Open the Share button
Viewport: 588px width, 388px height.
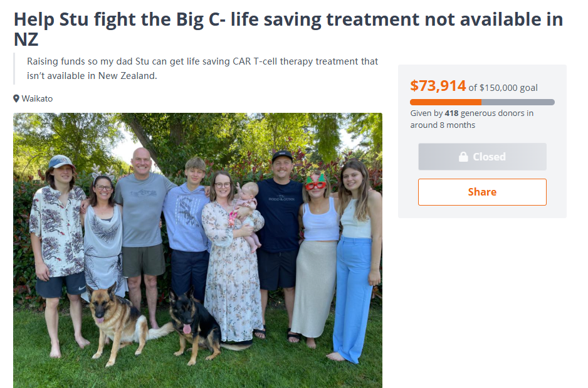tap(482, 192)
